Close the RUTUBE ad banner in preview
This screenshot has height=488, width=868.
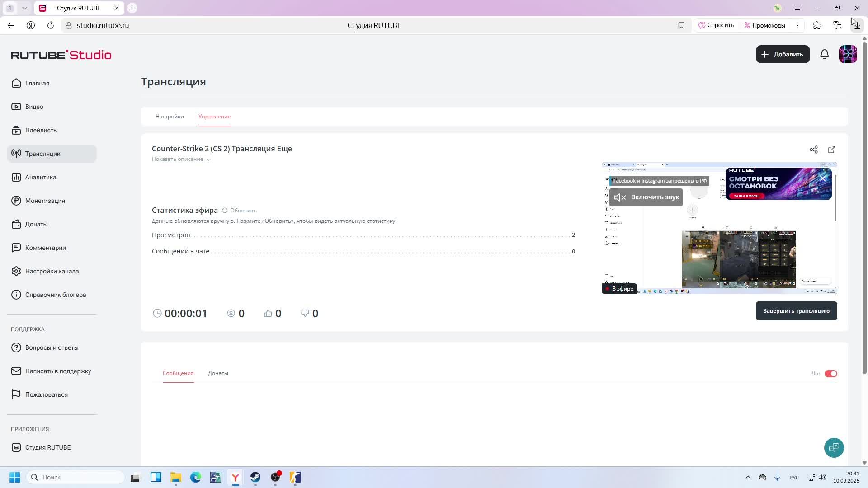click(x=823, y=178)
